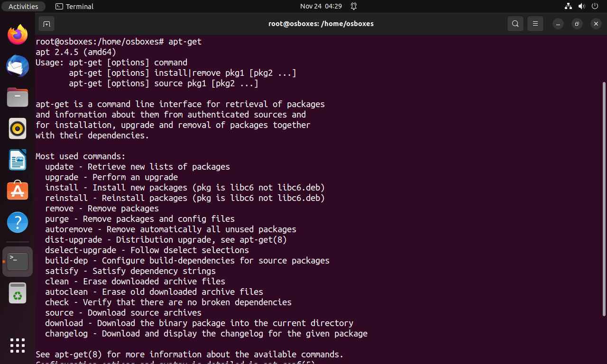
Task: Launch Rhythmbox music player
Action: pyautogui.click(x=18, y=128)
